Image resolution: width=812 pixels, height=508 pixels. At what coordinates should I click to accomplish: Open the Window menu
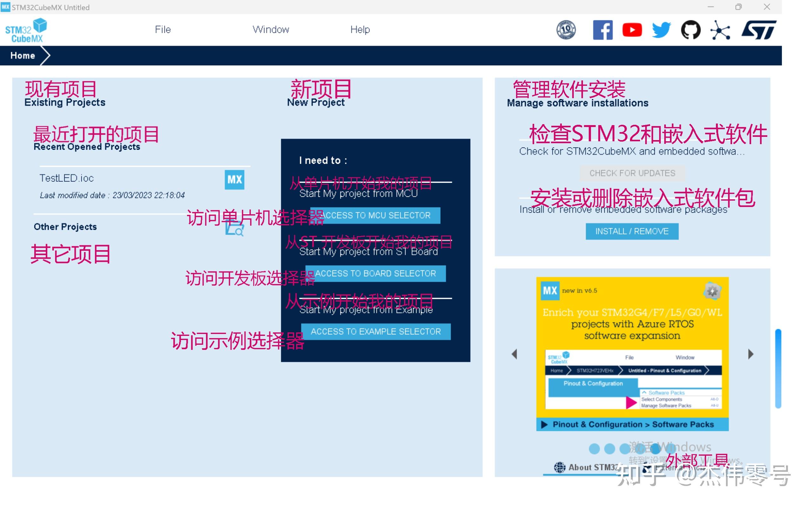tap(271, 30)
